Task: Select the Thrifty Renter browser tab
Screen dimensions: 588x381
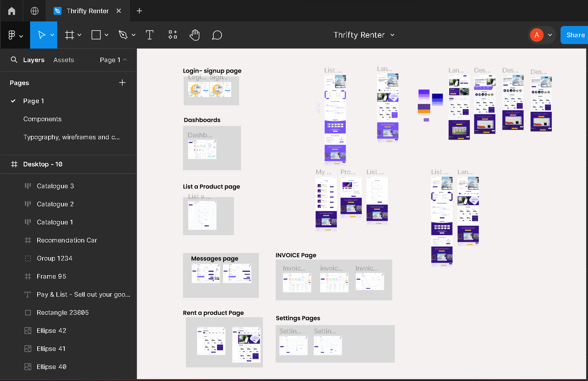Action: [x=88, y=11]
